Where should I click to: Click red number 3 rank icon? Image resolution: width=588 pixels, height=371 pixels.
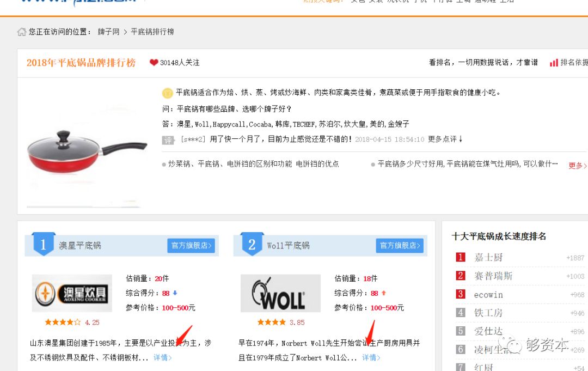tap(461, 294)
